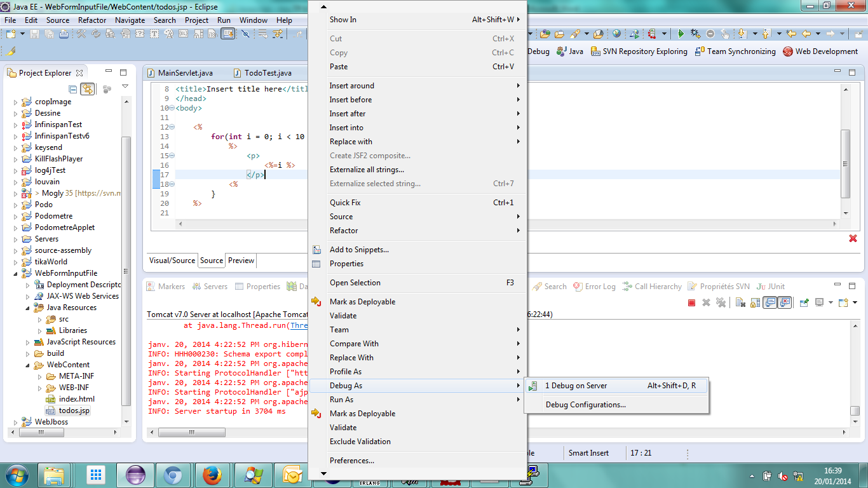This screenshot has width=868, height=488.
Task: Click the Back navigation arrow icon
Action: tap(806, 34)
